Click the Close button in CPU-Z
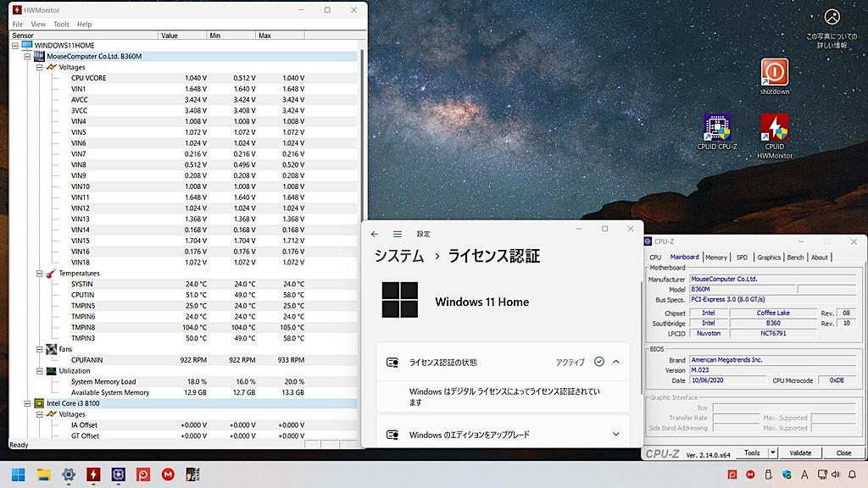The image size is (868, 488). coord(843,452)
